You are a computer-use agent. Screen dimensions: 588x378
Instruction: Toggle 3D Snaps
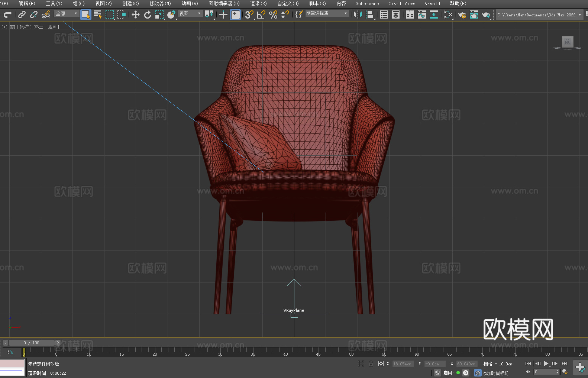249,14
